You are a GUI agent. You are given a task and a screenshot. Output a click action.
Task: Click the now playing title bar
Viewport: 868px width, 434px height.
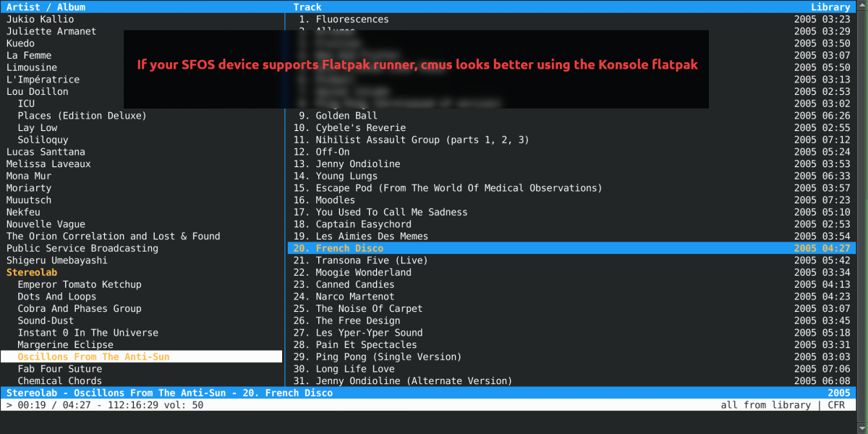point(170,393)
